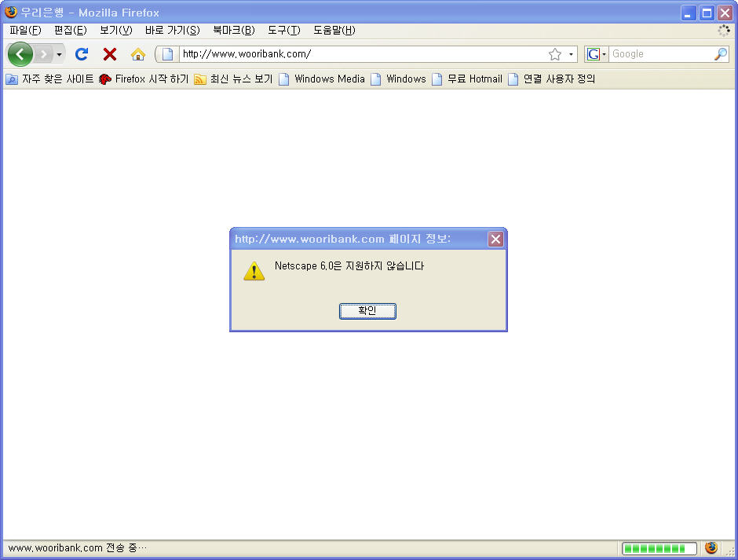Open the 바로 가기(S) menu

[x=172, y=31]
